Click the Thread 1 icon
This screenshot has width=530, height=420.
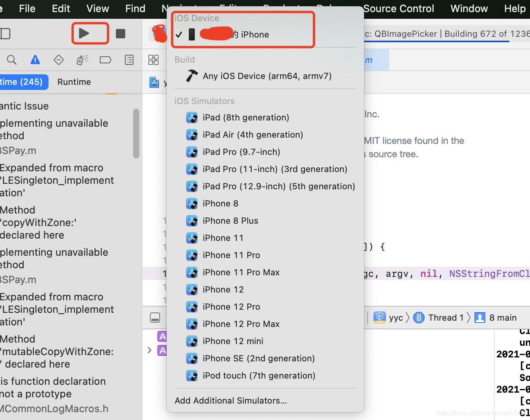[x=419, y=318]
